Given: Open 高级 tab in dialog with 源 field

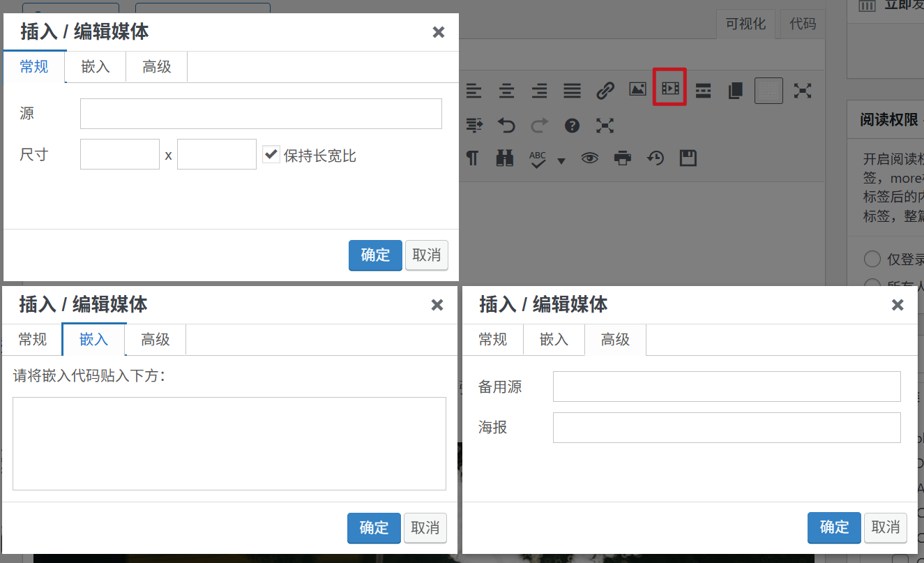Looking at the screenshot, I should pos(157,67).
